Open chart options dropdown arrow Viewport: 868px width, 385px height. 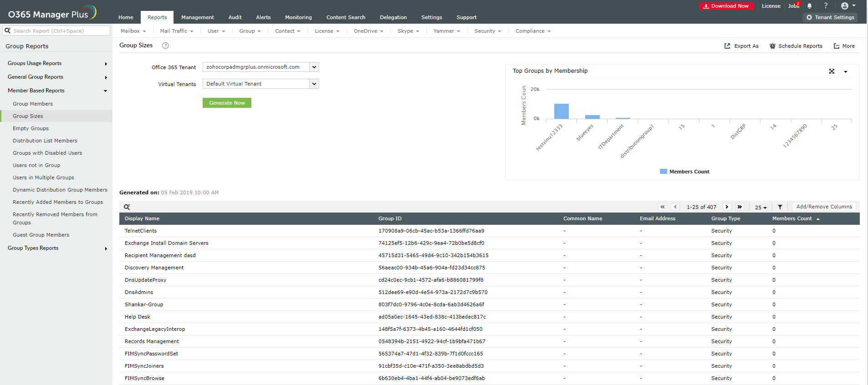tap(846, 71)
